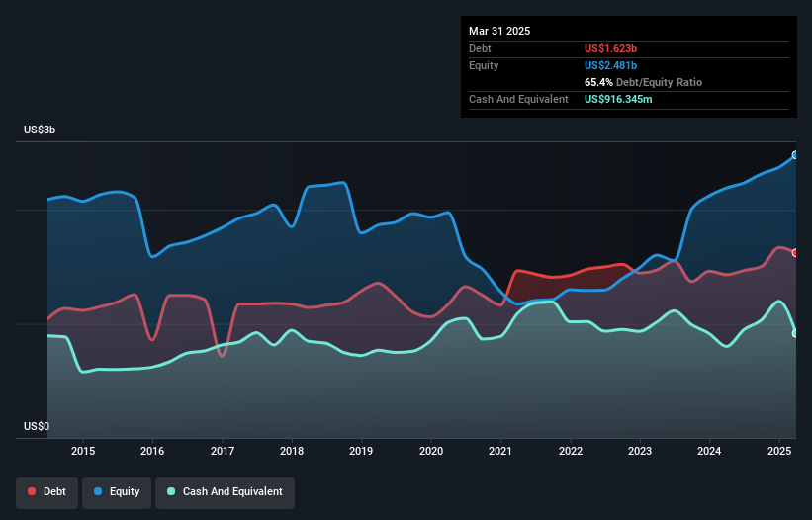This screenshot has width=812, height=520.
Task: Select the 2018 axis label
Action: pyautogui.click(x=292, y=451)
